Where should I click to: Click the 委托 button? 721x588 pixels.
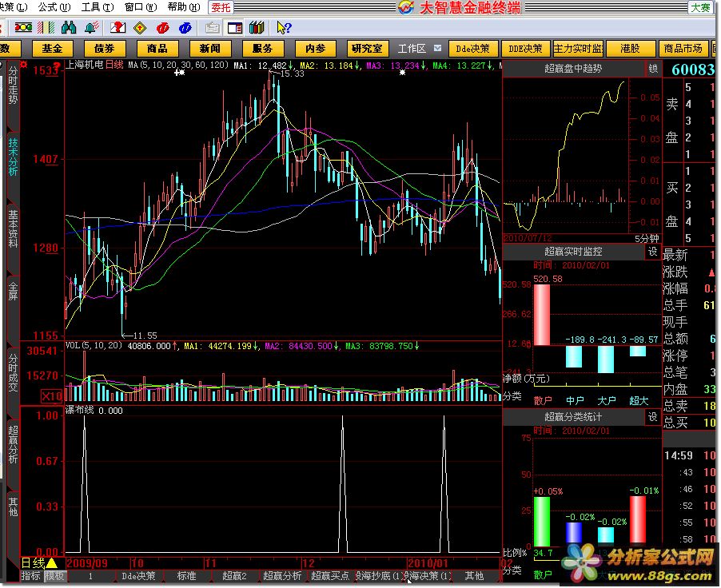point(221,7)
